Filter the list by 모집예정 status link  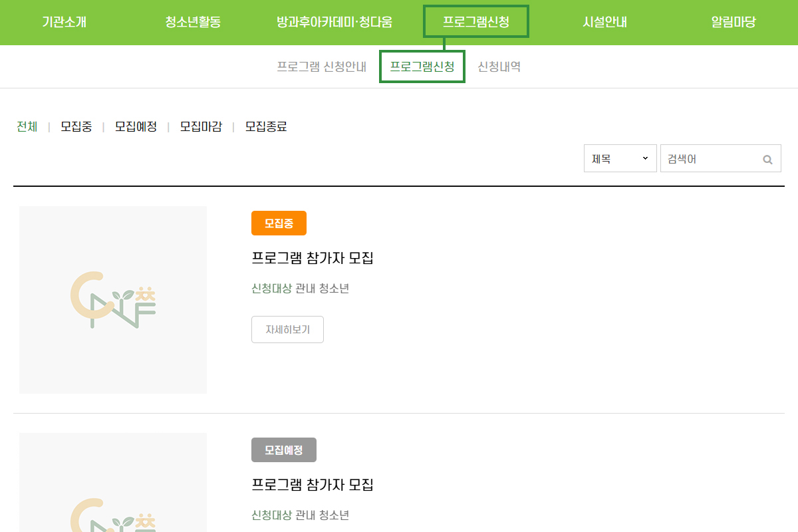point(136,126)
